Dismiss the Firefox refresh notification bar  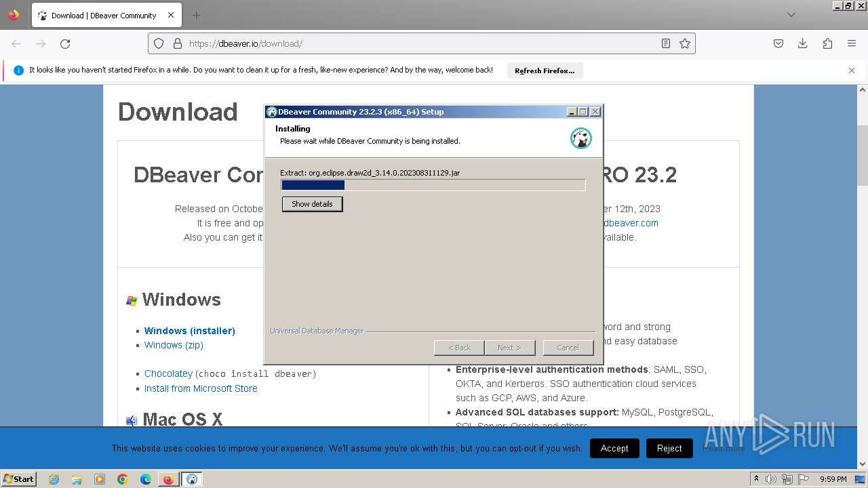(852, 70)
